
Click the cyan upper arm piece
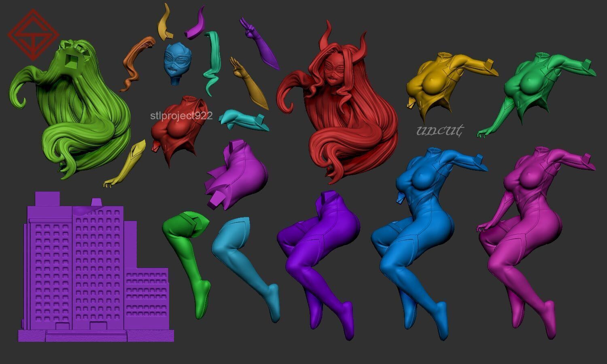coord(244,120)
